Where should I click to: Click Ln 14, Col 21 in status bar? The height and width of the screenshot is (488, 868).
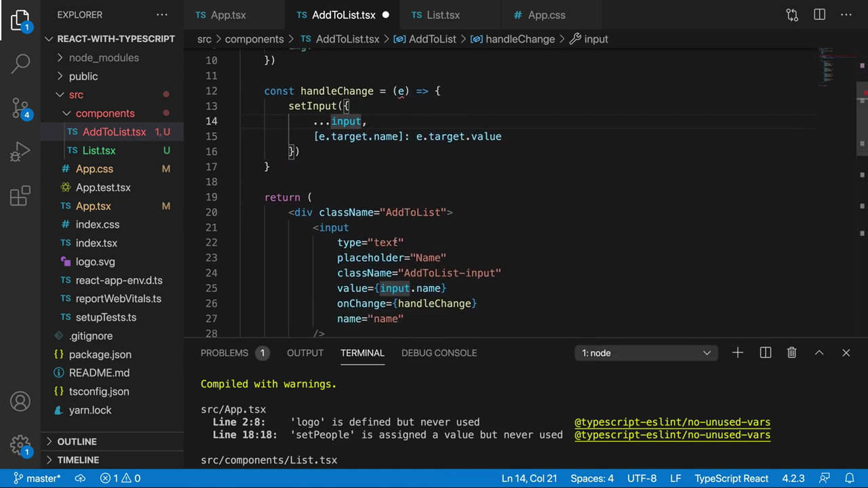(x=529, y=479)
